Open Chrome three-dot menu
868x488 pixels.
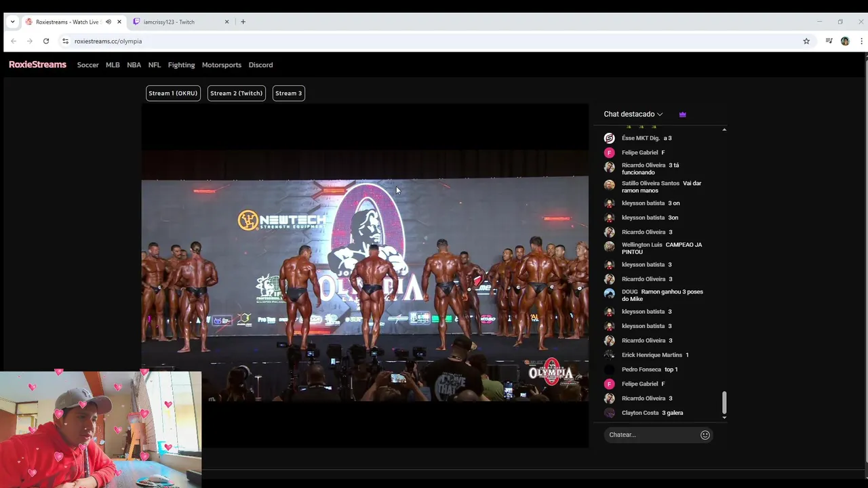pyautogui.click(x=861, y=41)
